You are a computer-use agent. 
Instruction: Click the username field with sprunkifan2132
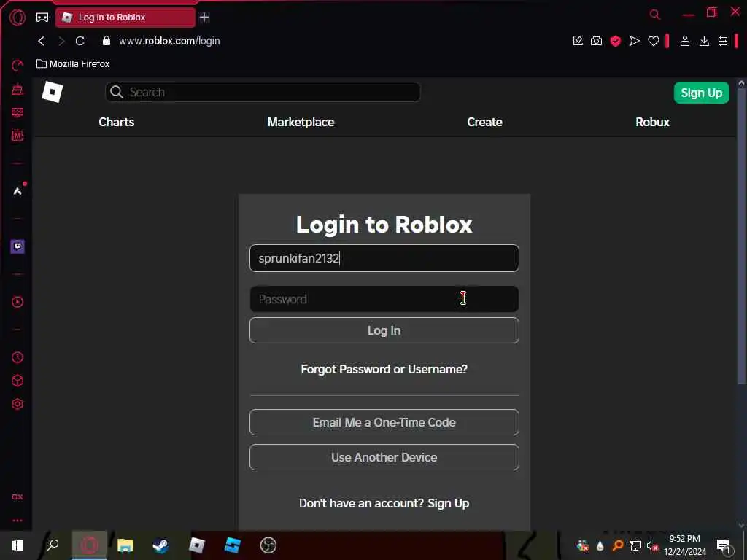point(384,258)
